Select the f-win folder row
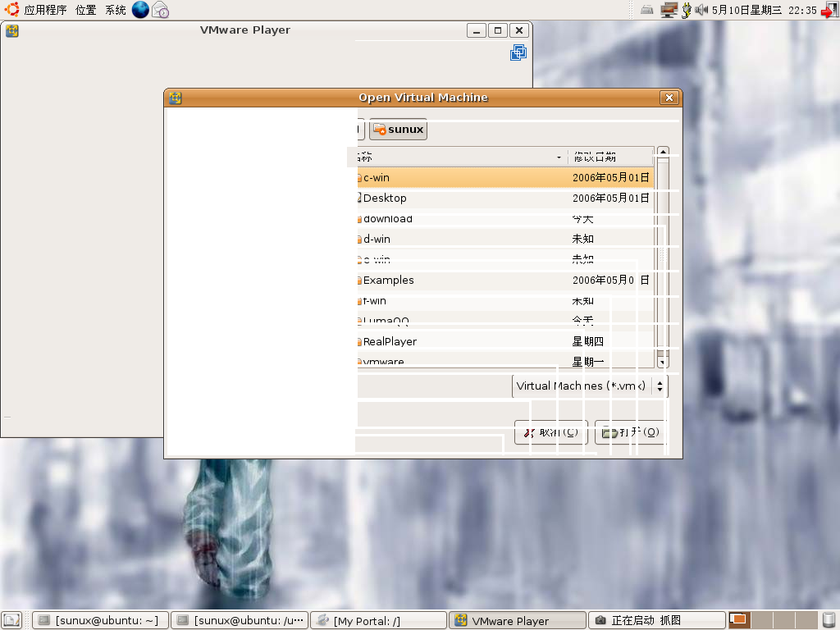840x630 pixels. (x=505, y=300)
